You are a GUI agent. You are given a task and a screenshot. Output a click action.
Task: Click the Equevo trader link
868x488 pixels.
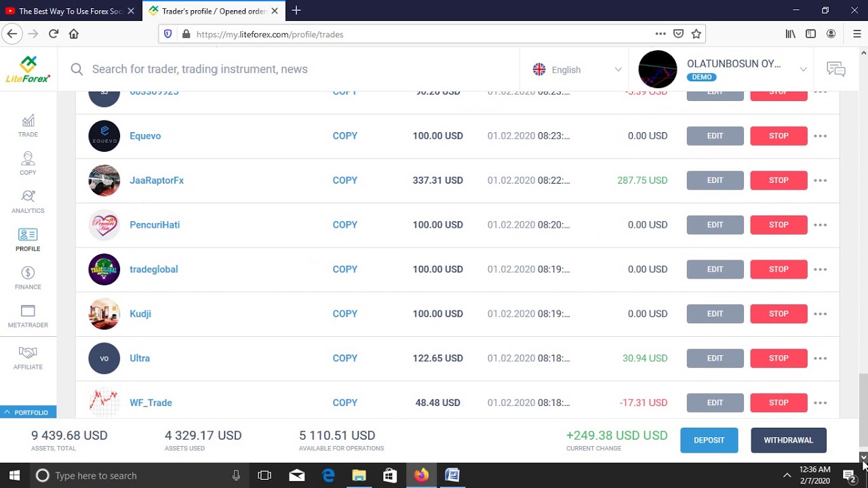145,136
